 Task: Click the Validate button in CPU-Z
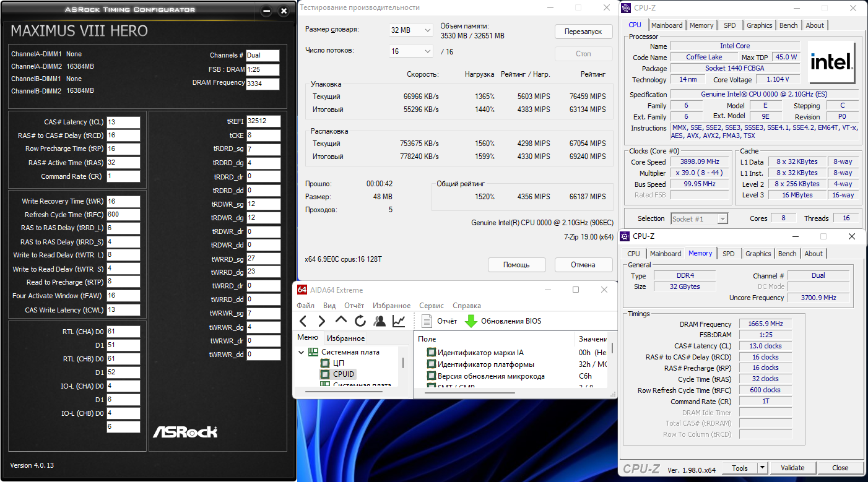792,468
